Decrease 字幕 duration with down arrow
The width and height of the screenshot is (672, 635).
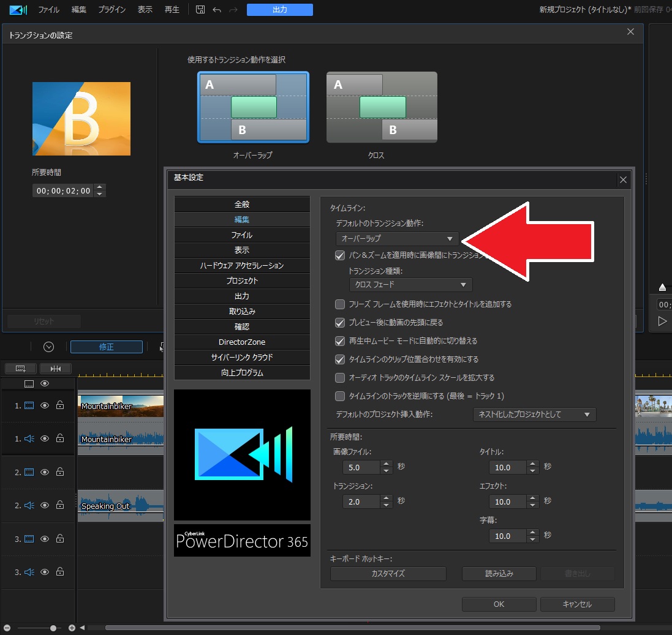532,539
